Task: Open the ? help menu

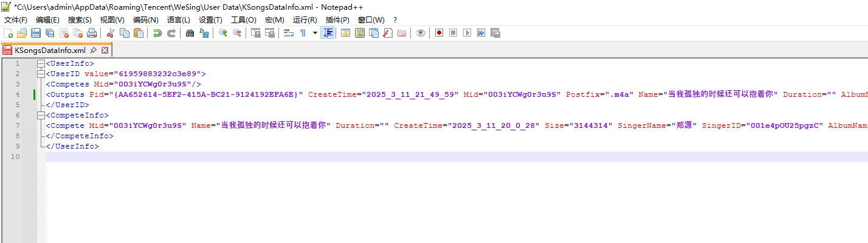Action: 395,20
